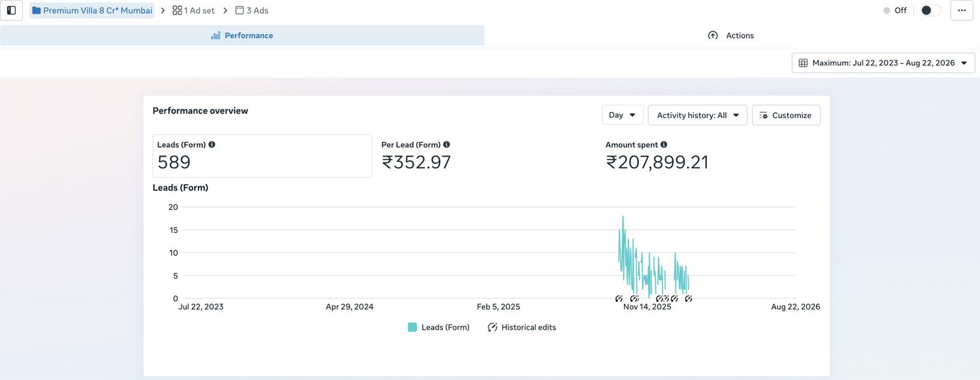
Task: Toggle the Historical edits legend item
Action: coord(522,327)
